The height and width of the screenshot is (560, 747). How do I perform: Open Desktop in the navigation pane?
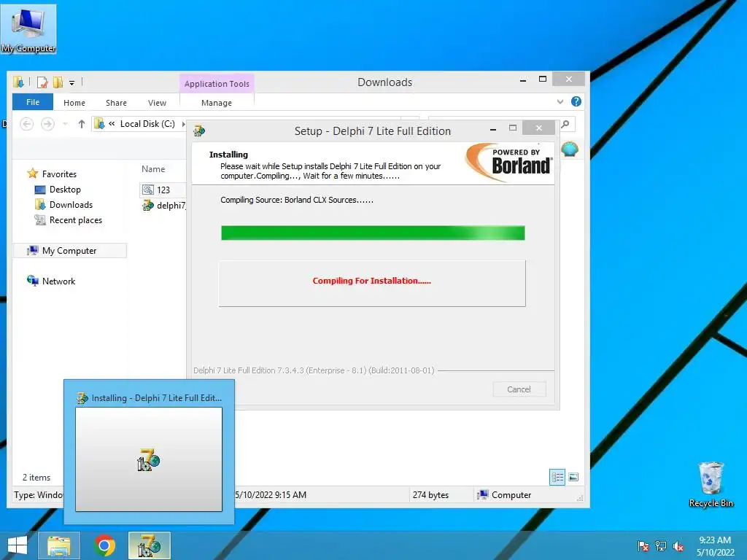65,189
